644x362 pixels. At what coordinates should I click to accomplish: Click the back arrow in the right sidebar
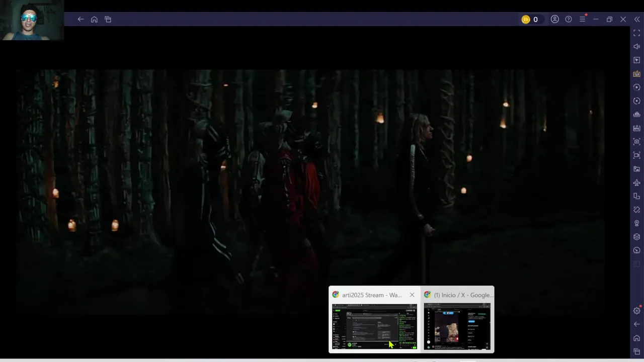point(637,324)
